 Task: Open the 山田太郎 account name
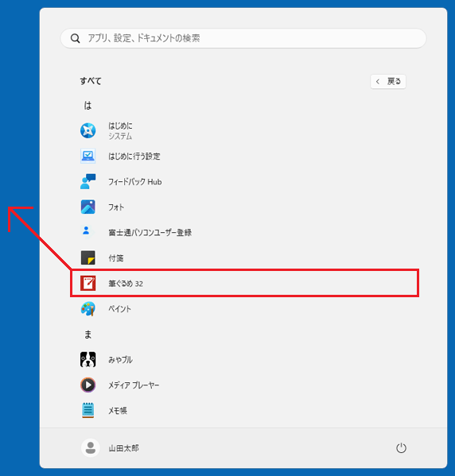[x=124, y=448]
